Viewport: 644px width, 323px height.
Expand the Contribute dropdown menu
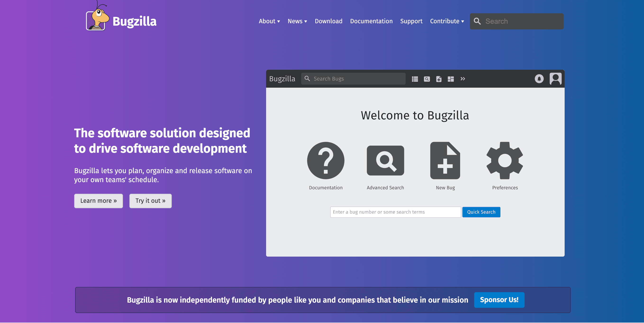click(447, 21)
